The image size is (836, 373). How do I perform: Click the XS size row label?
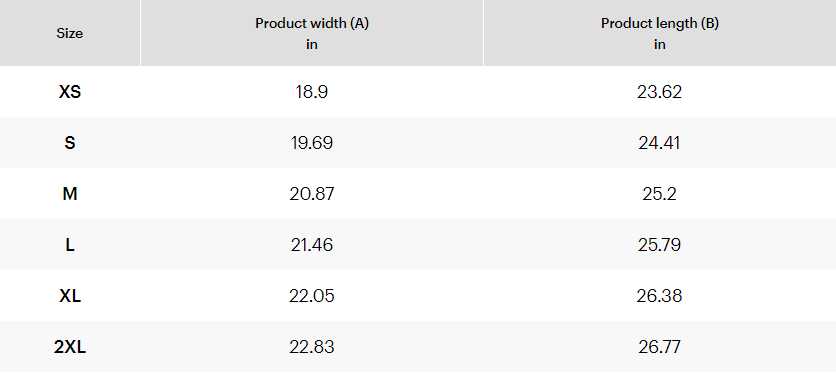click(70, 92)
